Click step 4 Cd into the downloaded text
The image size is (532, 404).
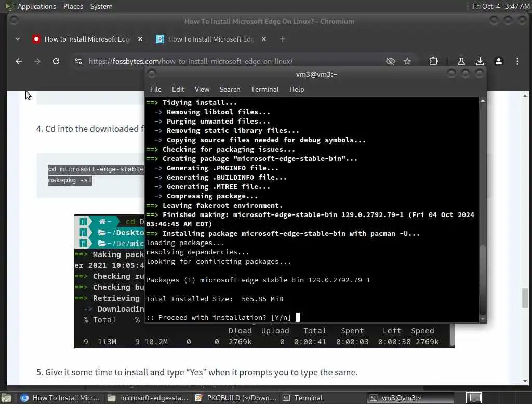coord(90,129)
